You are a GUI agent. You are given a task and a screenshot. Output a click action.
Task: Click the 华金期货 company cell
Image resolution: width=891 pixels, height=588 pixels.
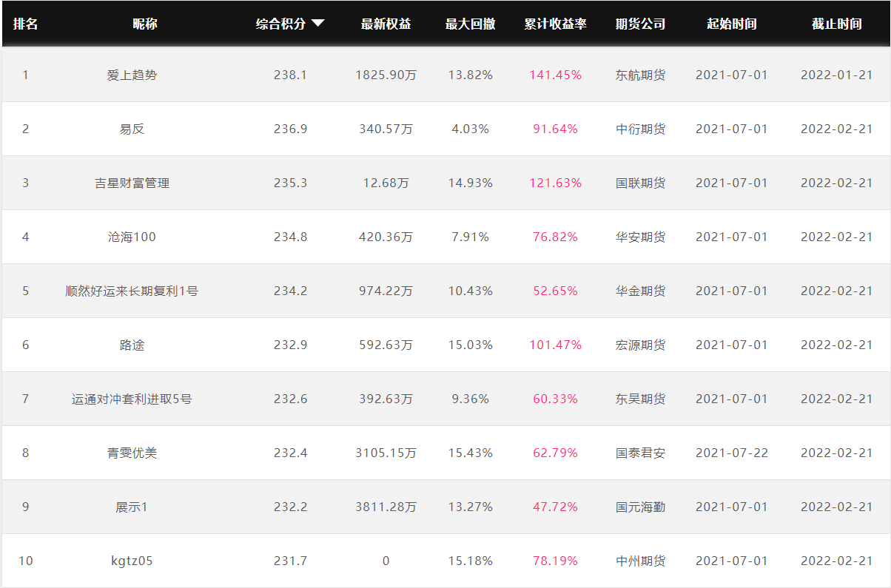coord(641,291)
